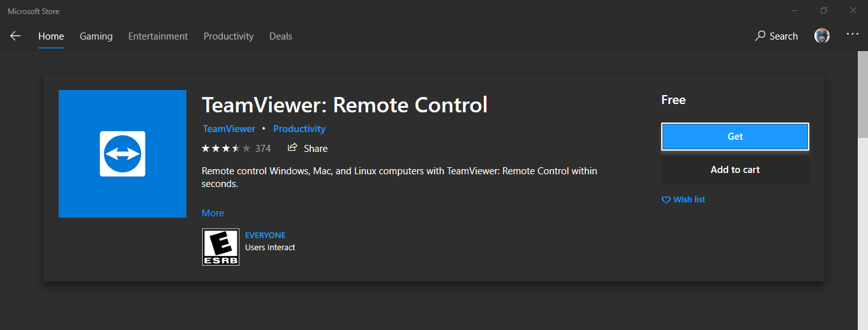Click the vertical scrollbar thumb
The width and height of the screenshot is (868, 330).
pos(863,95)
